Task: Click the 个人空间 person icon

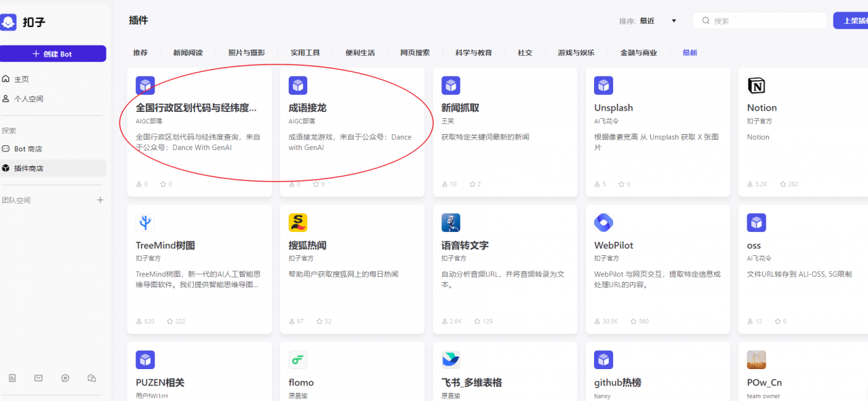Action: coord(6,98)
